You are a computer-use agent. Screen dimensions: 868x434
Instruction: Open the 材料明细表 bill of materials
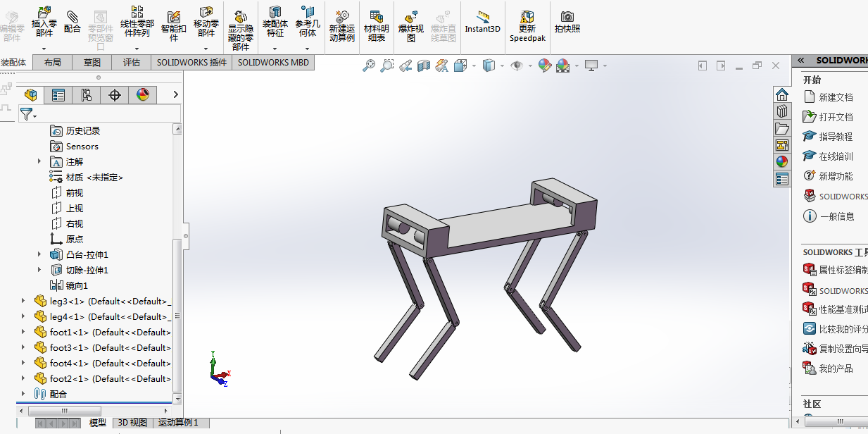point(377,25)
